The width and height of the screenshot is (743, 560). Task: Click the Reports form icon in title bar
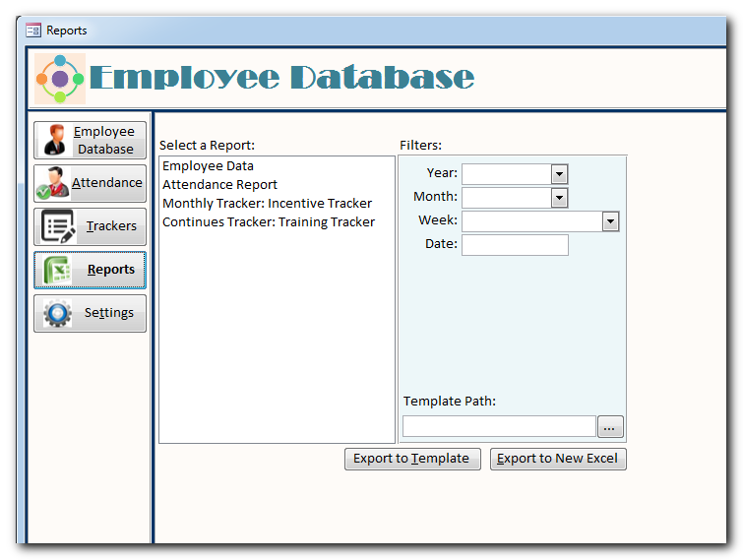pyautogui.click(x=33, y=31)
